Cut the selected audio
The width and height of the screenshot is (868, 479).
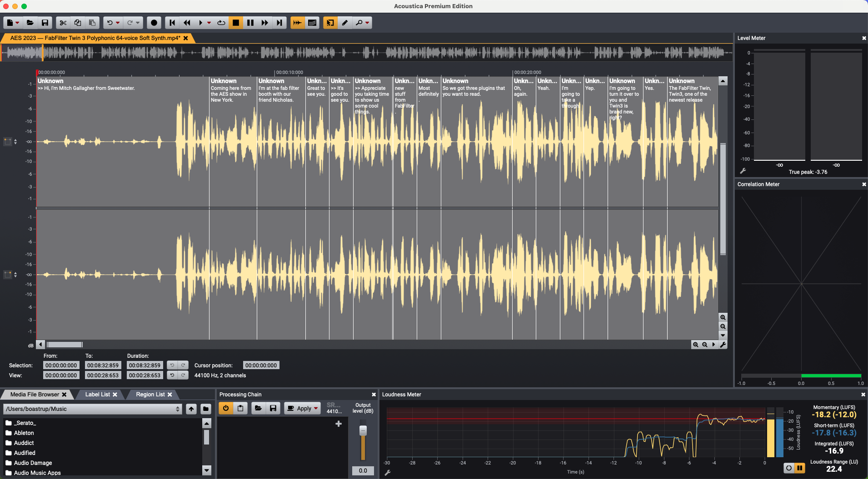(x=63, y=22)
